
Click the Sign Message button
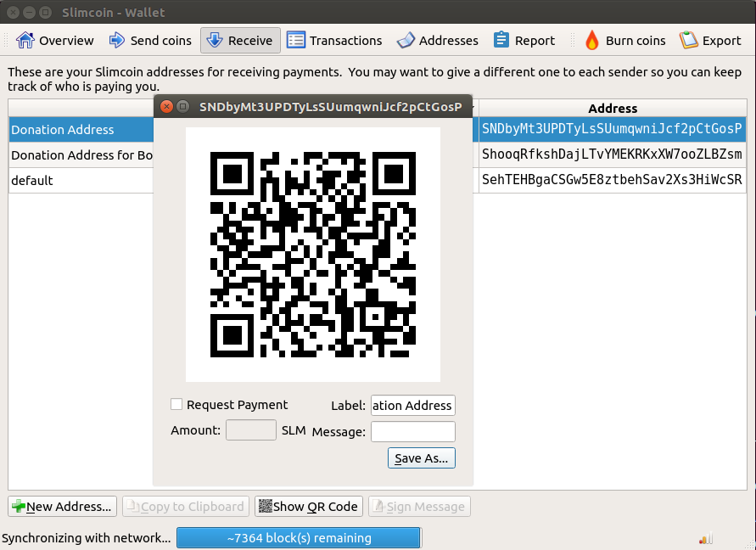click(419, 506)
